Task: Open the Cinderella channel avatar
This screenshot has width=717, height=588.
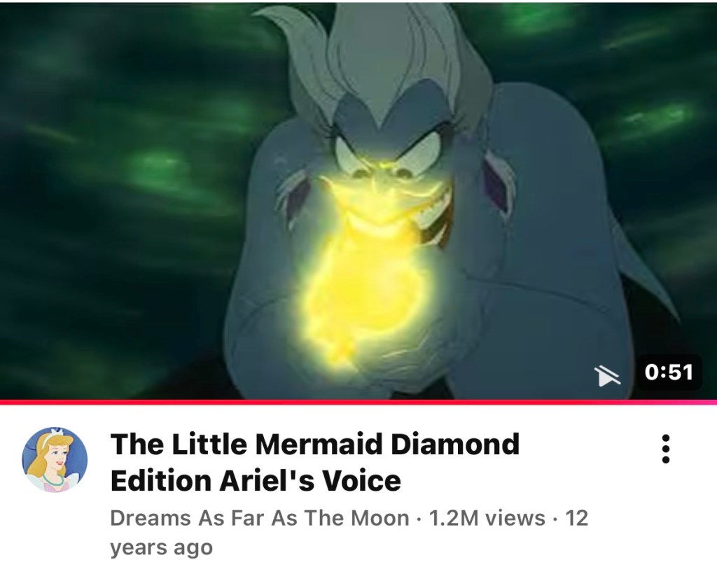Action: click(x=55, y=459)
